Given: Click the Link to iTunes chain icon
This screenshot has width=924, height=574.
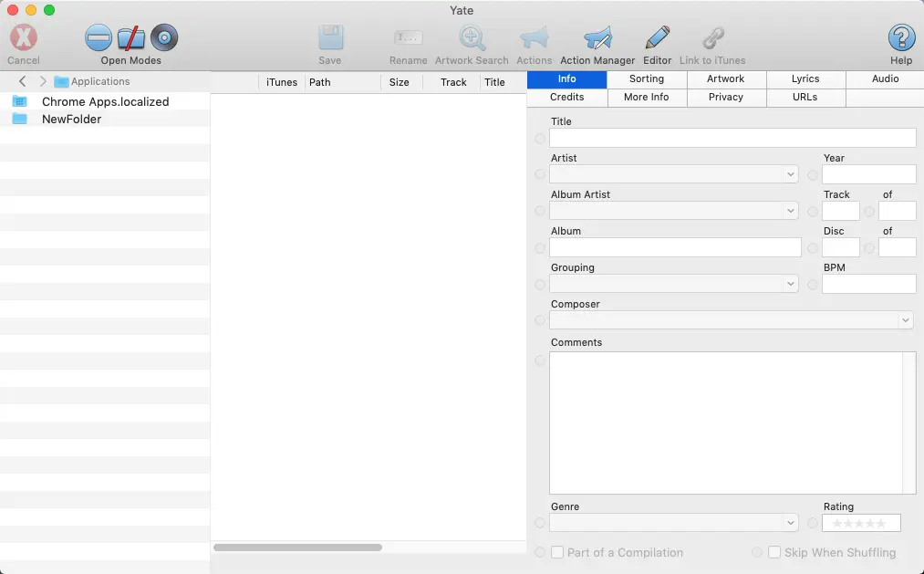Looking at the screenshot, I should (713, 37).
